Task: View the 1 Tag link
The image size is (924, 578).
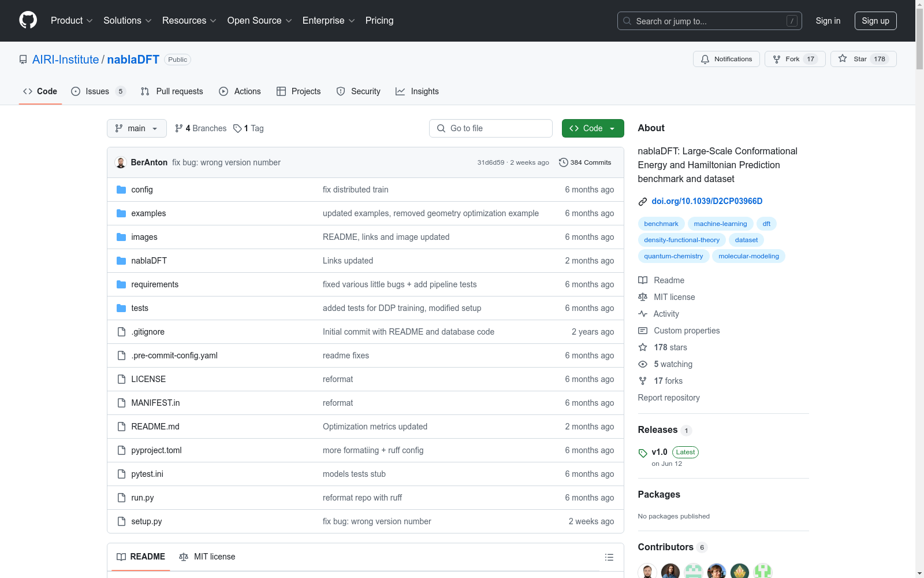Action: (x=248, y=128)
